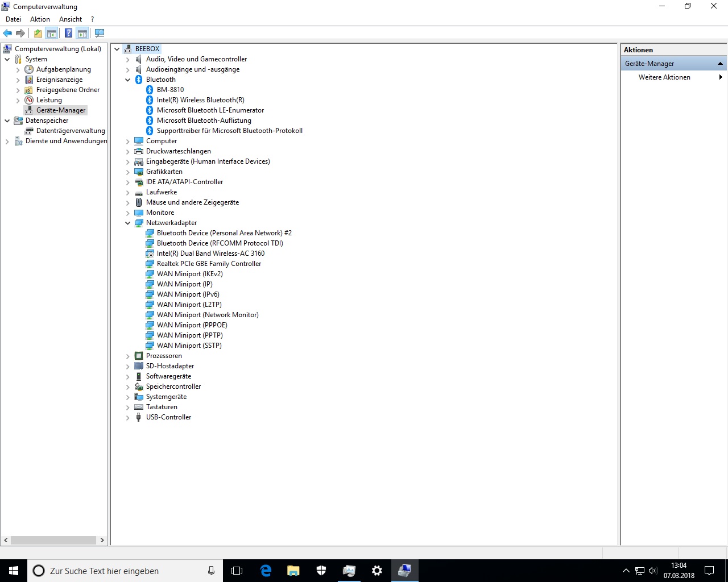Screen dimensions: 728x582
Task: Click the Mäuse und andere Zeigegeräte mouse icon
Action: coord(139,202)
